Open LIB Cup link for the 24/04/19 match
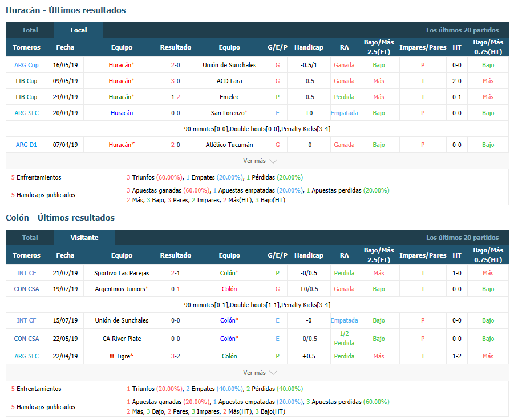 tap(26, 97)
